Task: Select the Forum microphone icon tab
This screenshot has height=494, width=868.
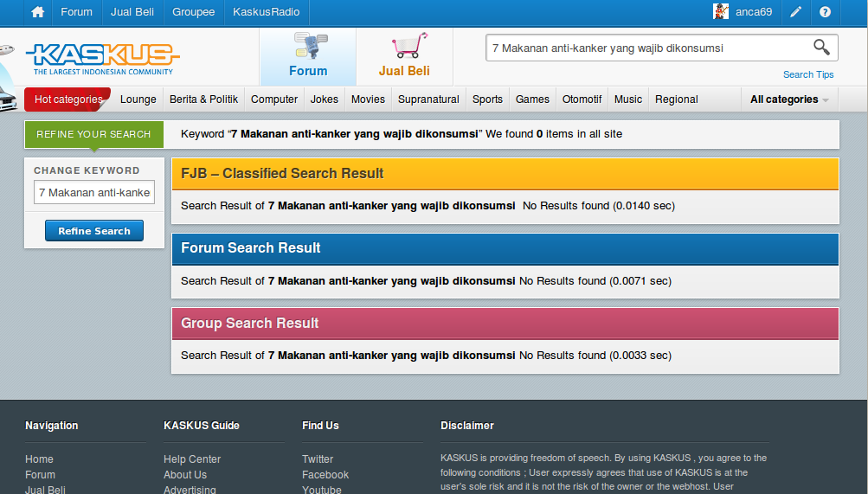Action: [308, 56]
